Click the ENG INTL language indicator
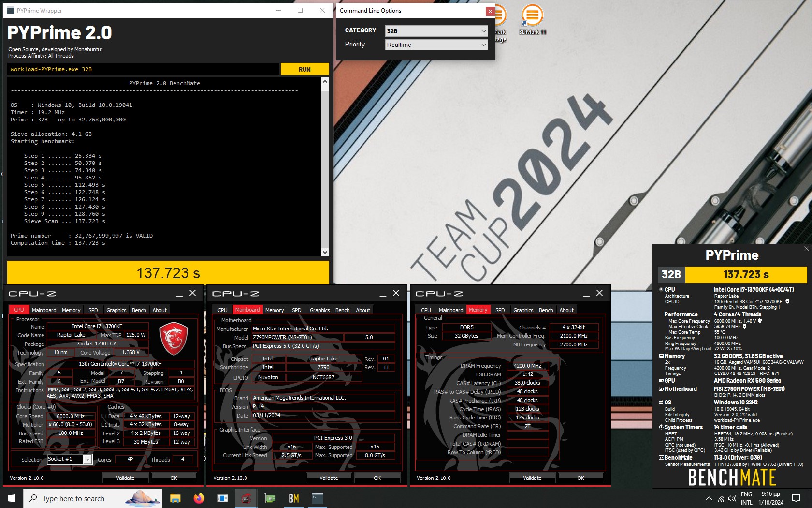 click(746, 498)
